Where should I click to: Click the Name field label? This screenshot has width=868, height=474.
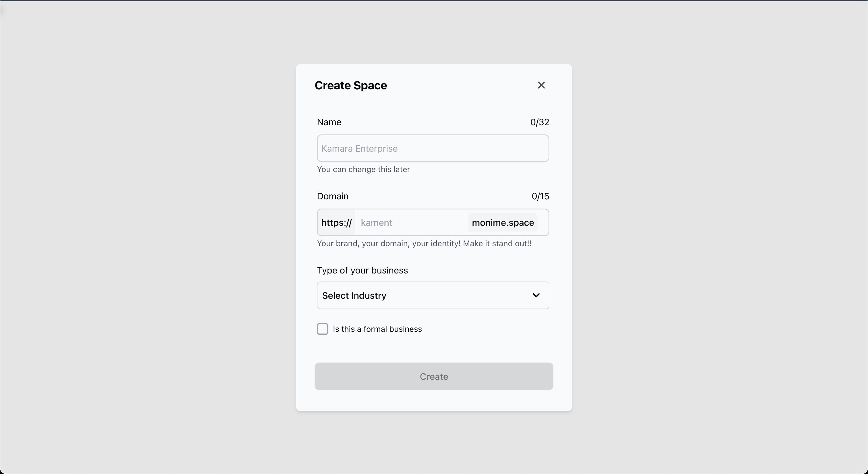coord(329,122)
